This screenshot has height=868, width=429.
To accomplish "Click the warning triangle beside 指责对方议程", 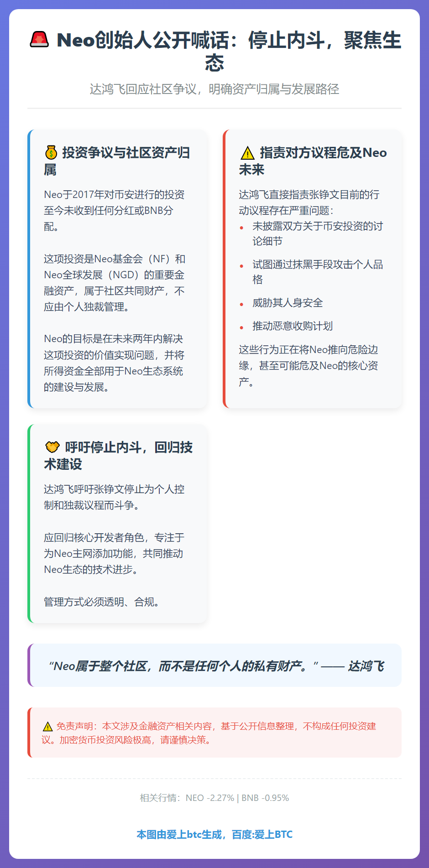I will pyautogui.click(x=247, y=153).
